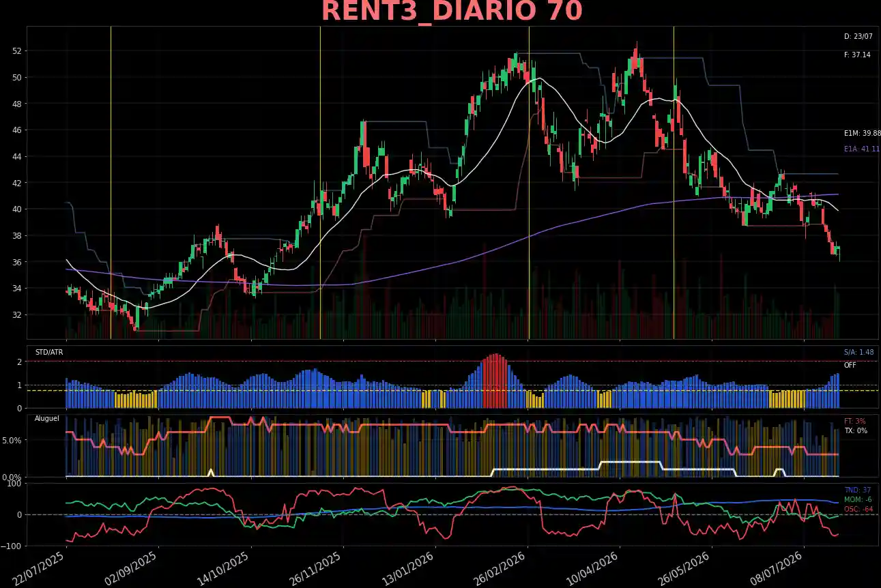This screenshot has width=881, height=588.
Task: Click the 40 price axis label
Action: (x=17, y=209)
